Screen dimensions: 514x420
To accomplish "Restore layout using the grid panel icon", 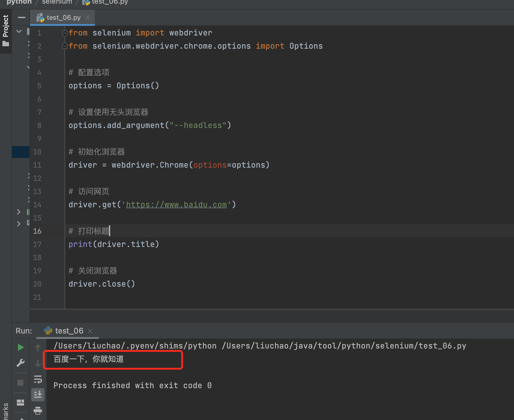I will 20,403.
